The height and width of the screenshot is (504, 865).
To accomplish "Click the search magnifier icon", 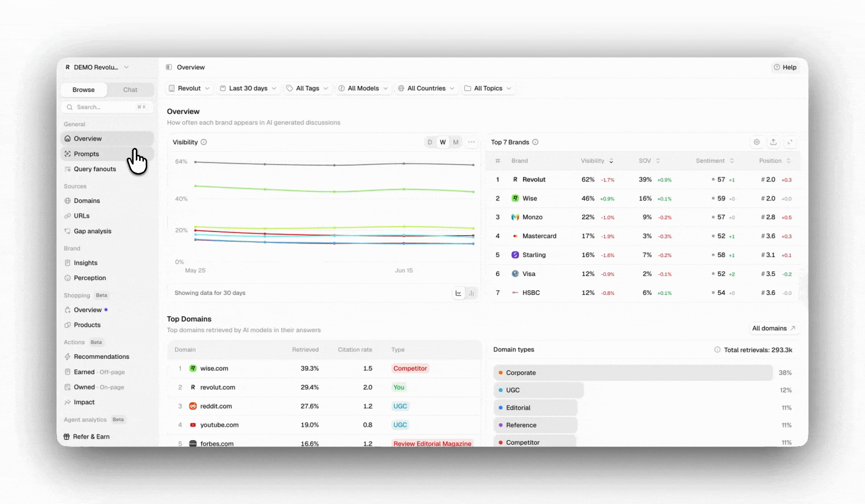I will click(x=70, y=107).
